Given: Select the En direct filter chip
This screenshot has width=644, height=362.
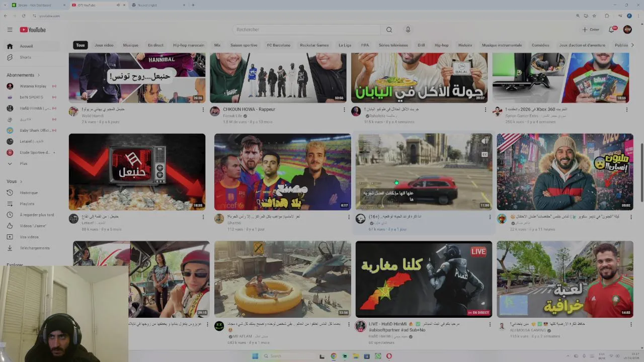Looking at the screenshot, I should (155, 45).
